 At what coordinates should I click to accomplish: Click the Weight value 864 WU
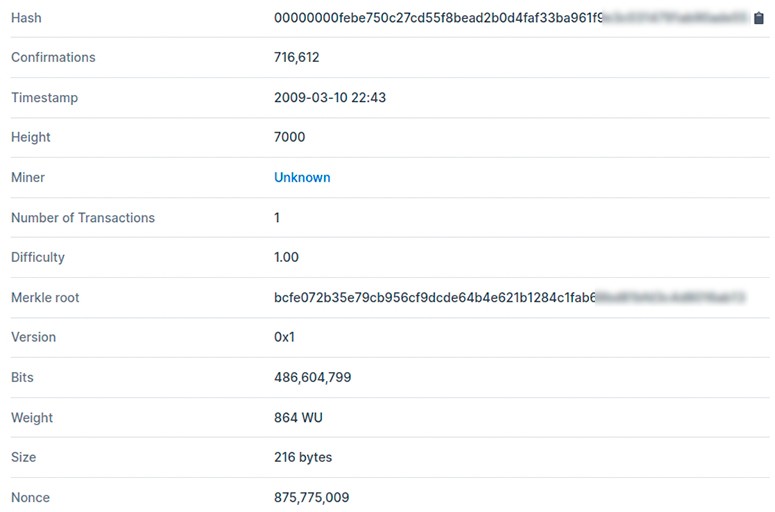[x=298, y=418]
